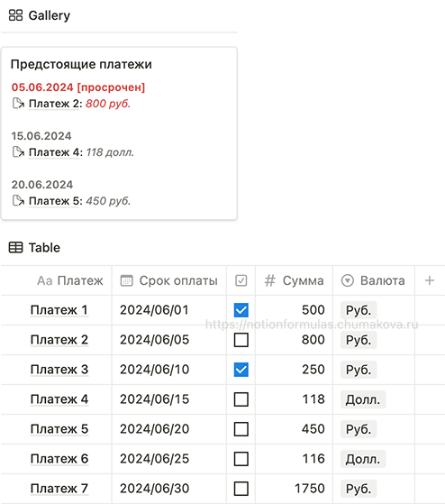
Task: Check the Платеж 2 paid checkbox
Action: coord(241,340)
